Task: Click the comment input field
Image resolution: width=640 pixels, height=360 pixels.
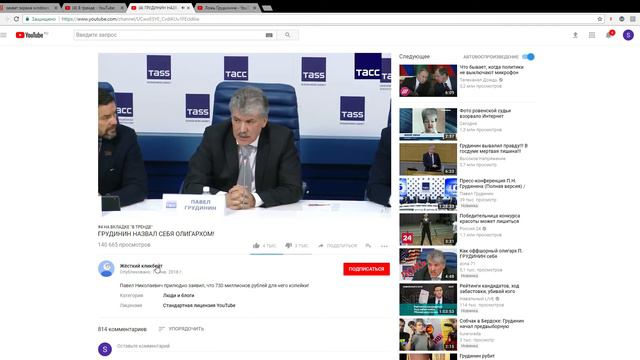Action: tap(253, 346)
